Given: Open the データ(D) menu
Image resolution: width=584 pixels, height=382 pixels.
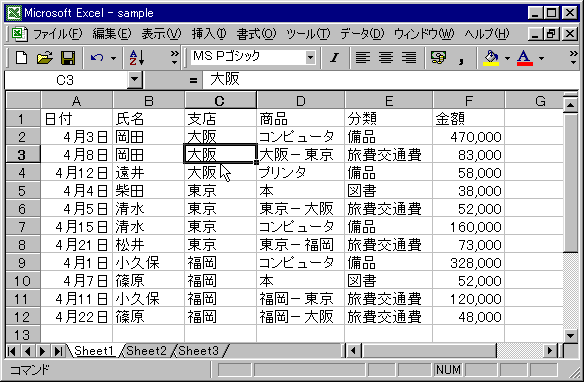Looking at the screenshot, I should pyautogui.click(x=362, y=34).
